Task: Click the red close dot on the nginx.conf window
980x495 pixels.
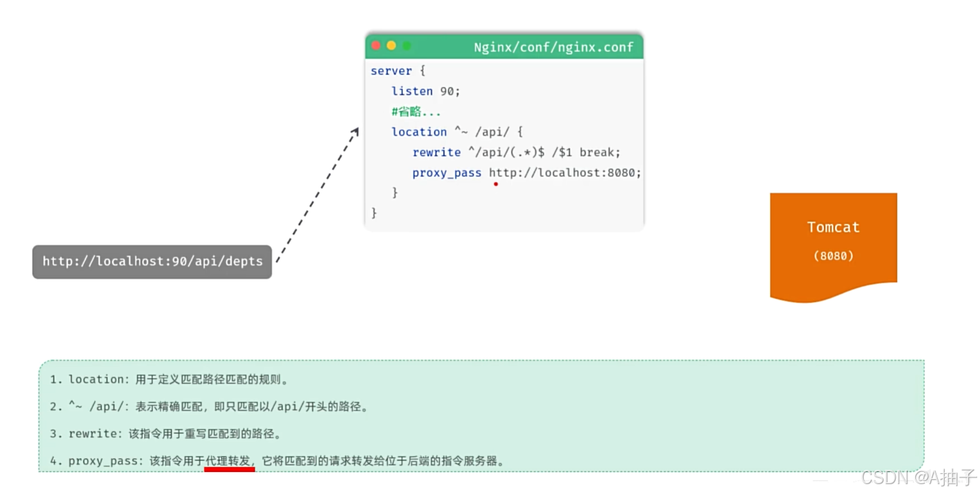Action: pyautogui.click(x=376, y=46)
